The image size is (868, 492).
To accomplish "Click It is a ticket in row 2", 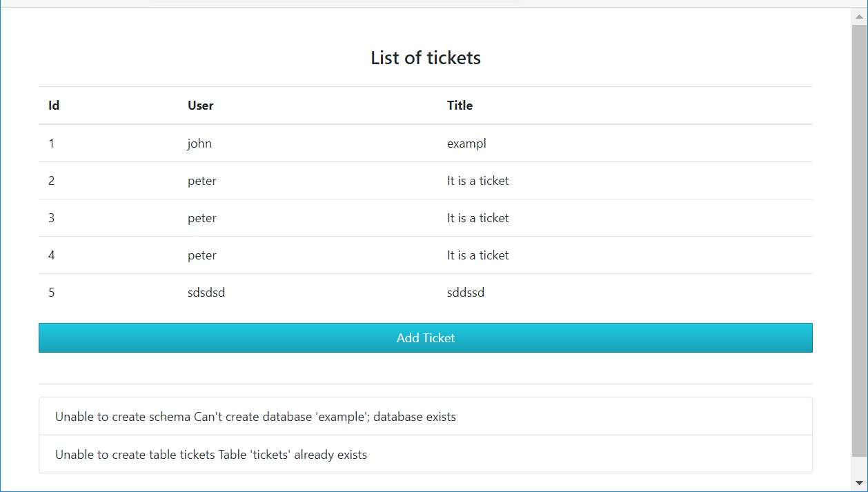I will 477,181.
